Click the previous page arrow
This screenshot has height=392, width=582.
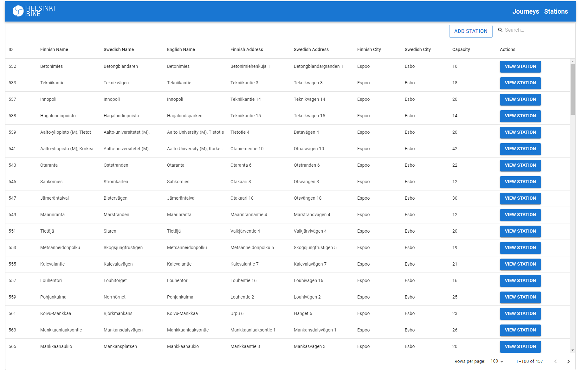click(x=555, y=361)
